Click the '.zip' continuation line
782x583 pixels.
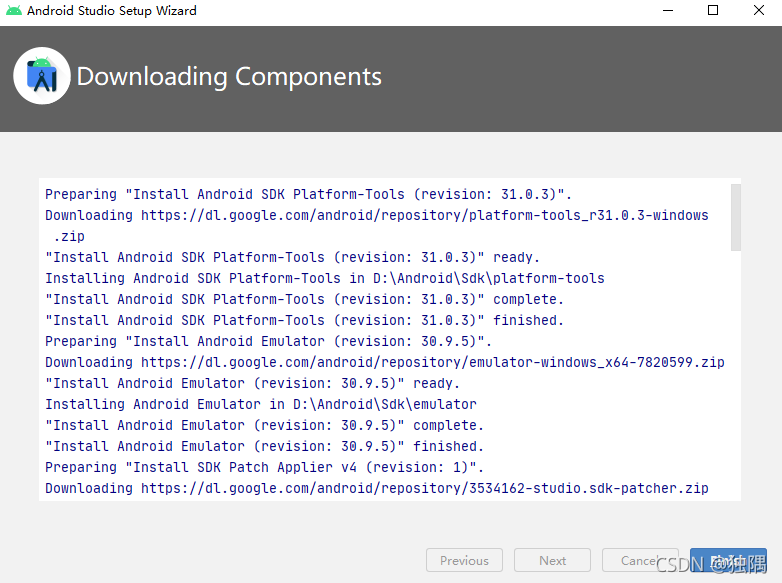pos(69,236)
